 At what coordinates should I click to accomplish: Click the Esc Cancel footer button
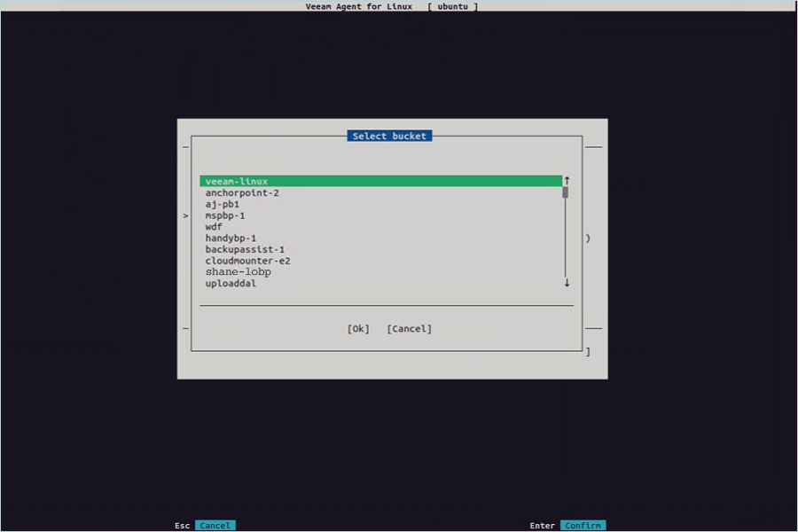pos(215,526)
